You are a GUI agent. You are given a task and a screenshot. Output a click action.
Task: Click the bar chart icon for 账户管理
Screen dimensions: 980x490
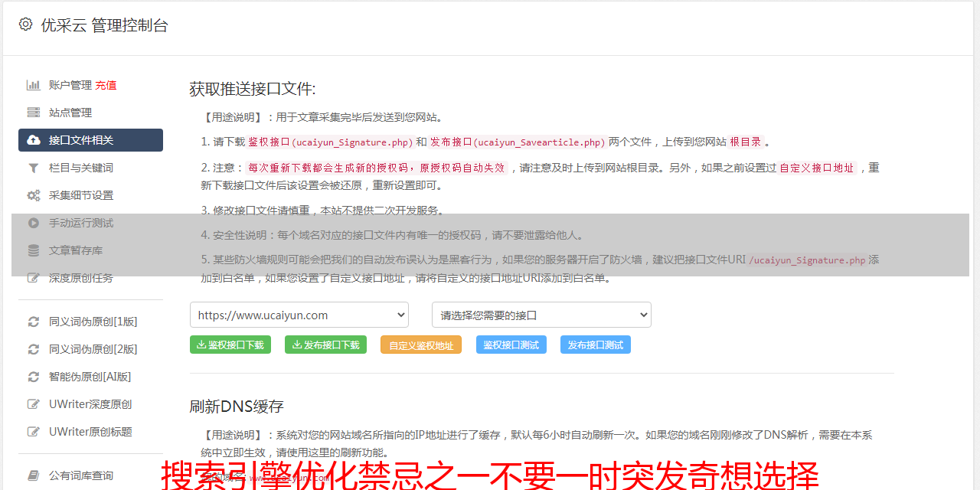click(34, 85)
